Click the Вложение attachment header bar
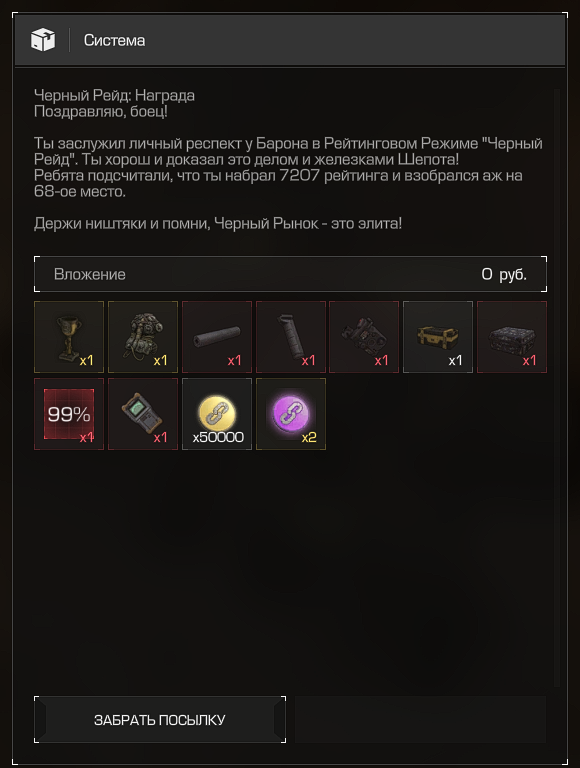This screenshot has width=580, height=768. pos(290,274)
